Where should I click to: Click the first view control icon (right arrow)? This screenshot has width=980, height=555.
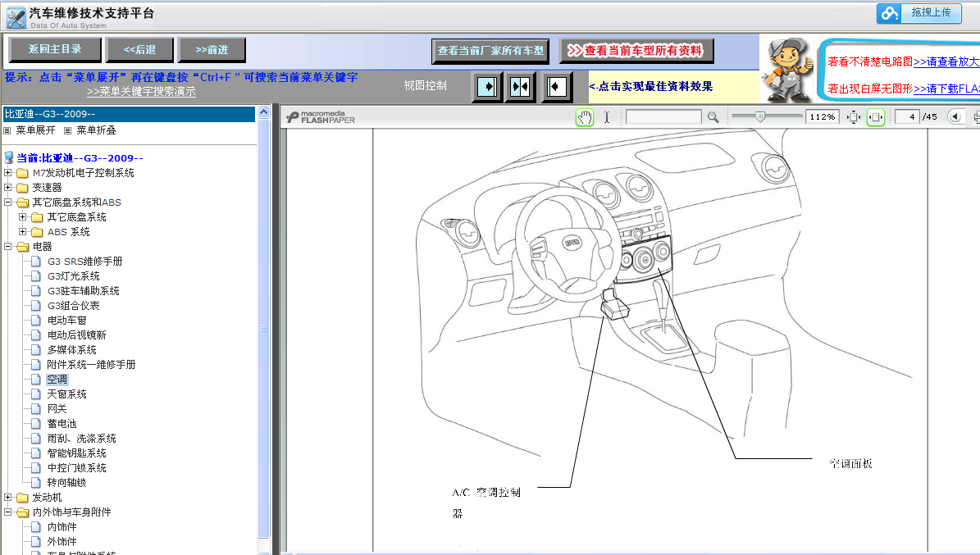[x=487, y=86]
